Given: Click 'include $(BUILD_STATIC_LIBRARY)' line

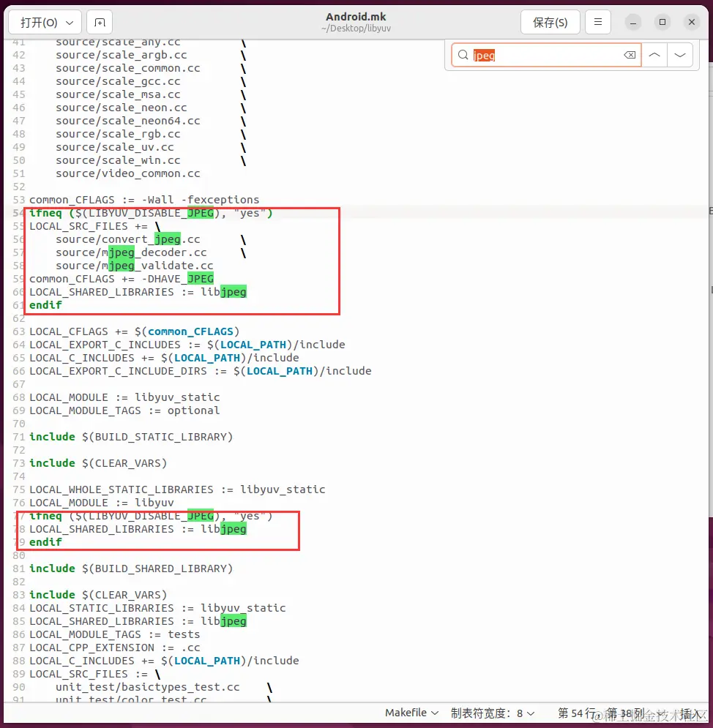Looking at the screenshot, I should click(x=131, y=438).
